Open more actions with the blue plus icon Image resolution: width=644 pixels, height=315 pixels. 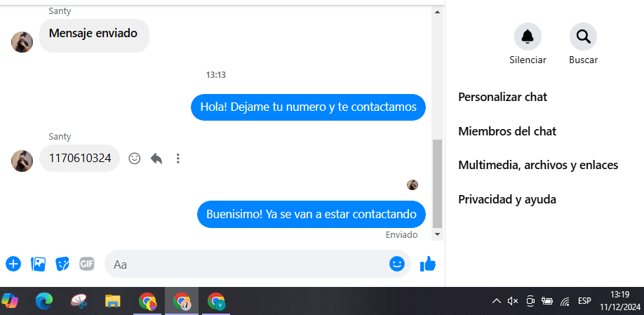tap(13, 264)
